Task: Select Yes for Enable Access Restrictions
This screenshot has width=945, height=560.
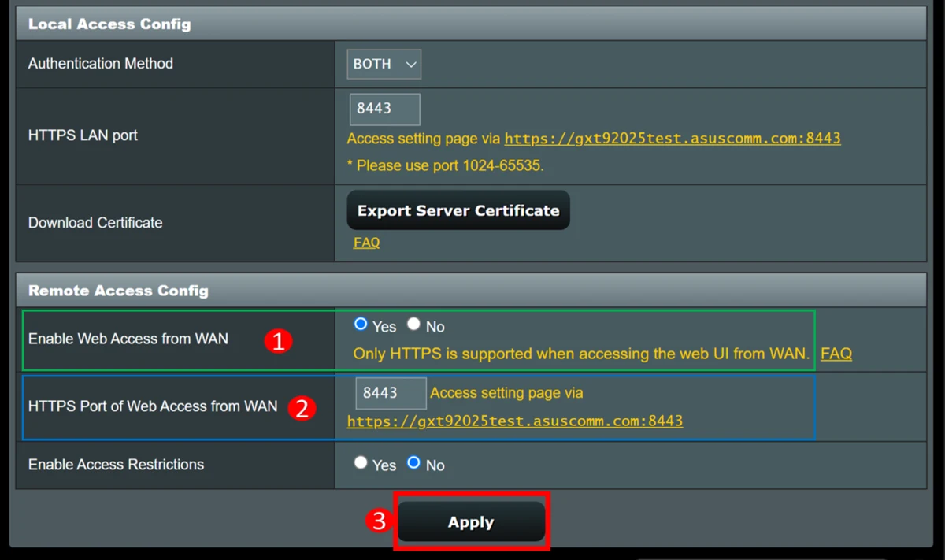Action: tap(361, 462)
